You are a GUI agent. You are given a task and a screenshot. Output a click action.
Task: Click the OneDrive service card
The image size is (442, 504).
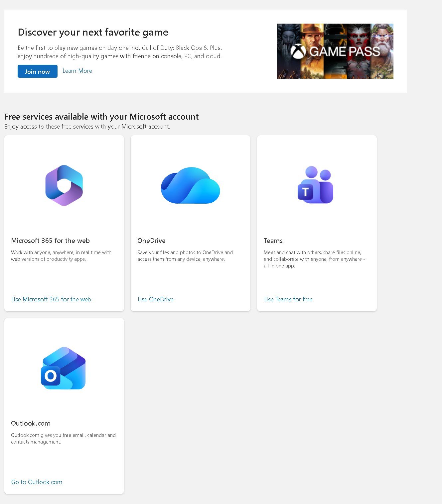click(x=190, y=223)
